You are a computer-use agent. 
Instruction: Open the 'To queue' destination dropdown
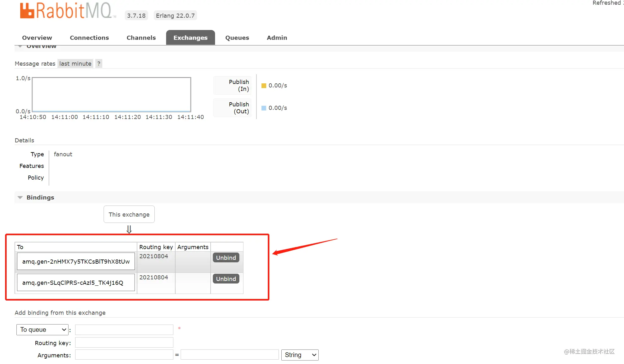tap(42, 330)
